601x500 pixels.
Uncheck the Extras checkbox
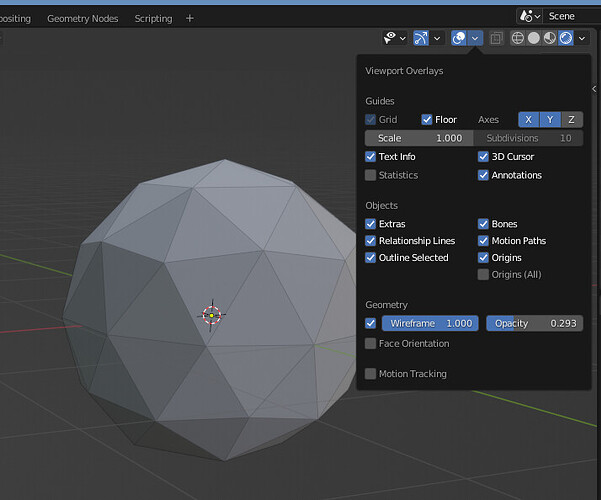[x=370, y=224]
